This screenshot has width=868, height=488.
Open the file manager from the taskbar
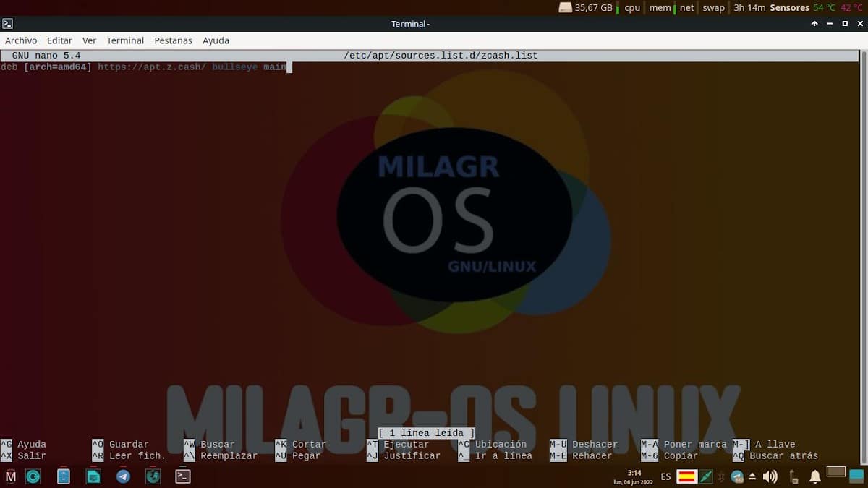click(64, 476)
